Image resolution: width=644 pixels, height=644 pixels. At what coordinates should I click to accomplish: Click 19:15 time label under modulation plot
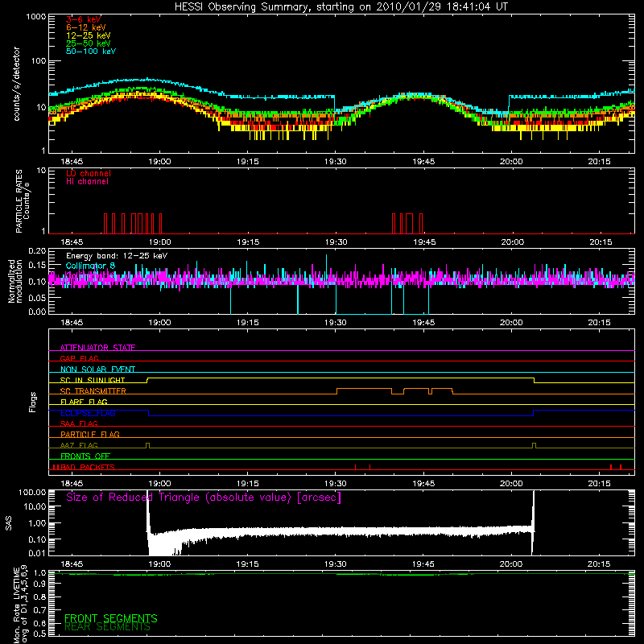(x=248, y=323)
